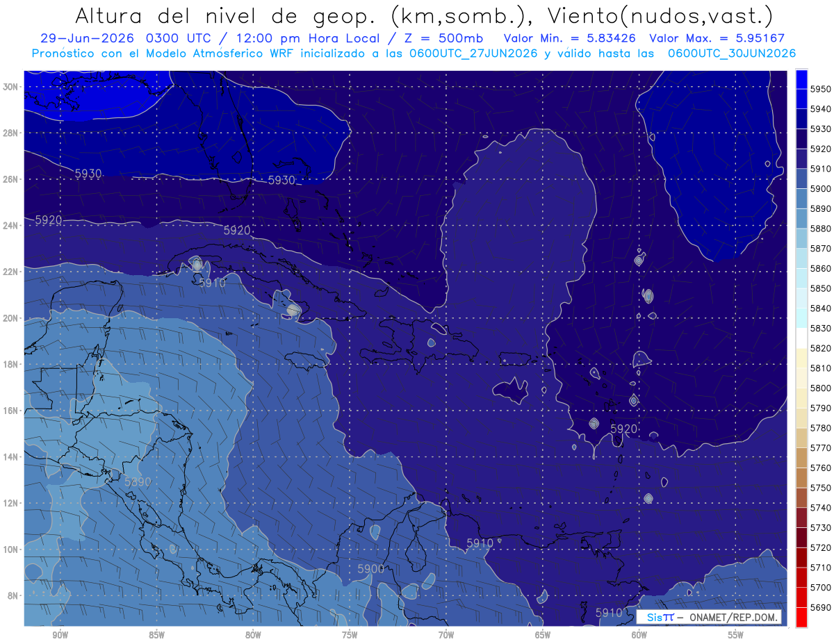
Task: Click the legend tick label "5710"
Action: point(821,568)
